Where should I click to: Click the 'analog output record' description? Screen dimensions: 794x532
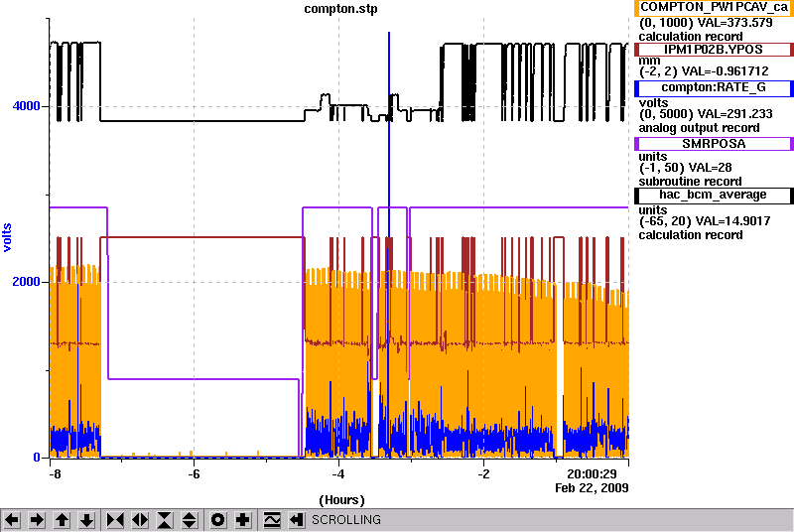[x=700, y=128]
